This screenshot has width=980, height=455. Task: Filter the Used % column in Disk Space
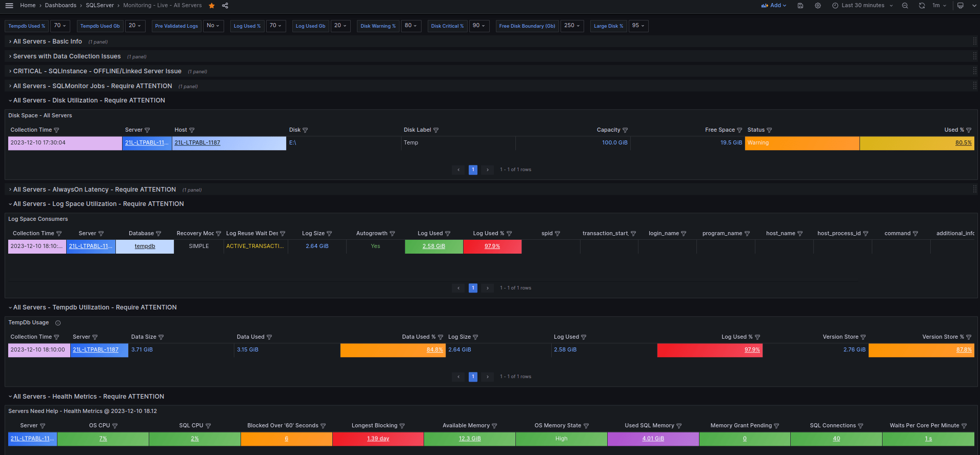coord(969,130)
